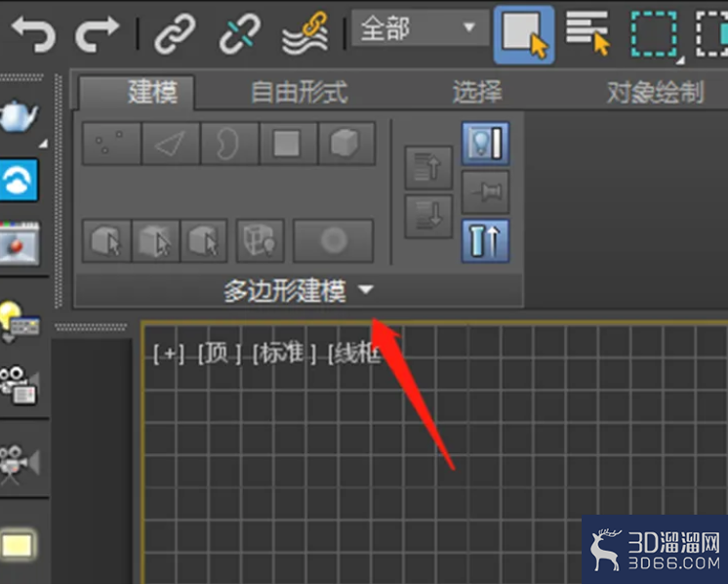The height and width of the screenshot is (584, 728).
Task: Open the [顶] viewport view menu
Action: (x=219, y=355)
